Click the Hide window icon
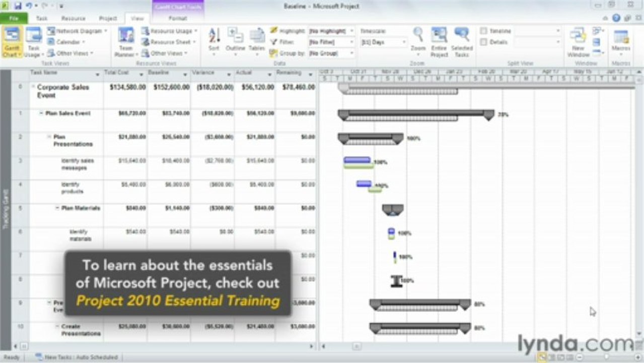Screen dimensions: 644x363 [598, 52]
